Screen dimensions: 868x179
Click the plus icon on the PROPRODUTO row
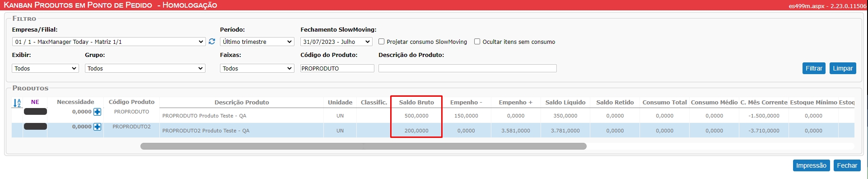[x=97, y=112]
